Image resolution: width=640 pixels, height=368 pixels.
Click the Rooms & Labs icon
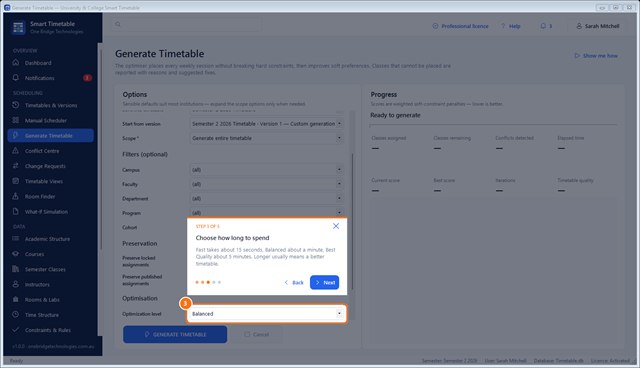click(16, 299)
